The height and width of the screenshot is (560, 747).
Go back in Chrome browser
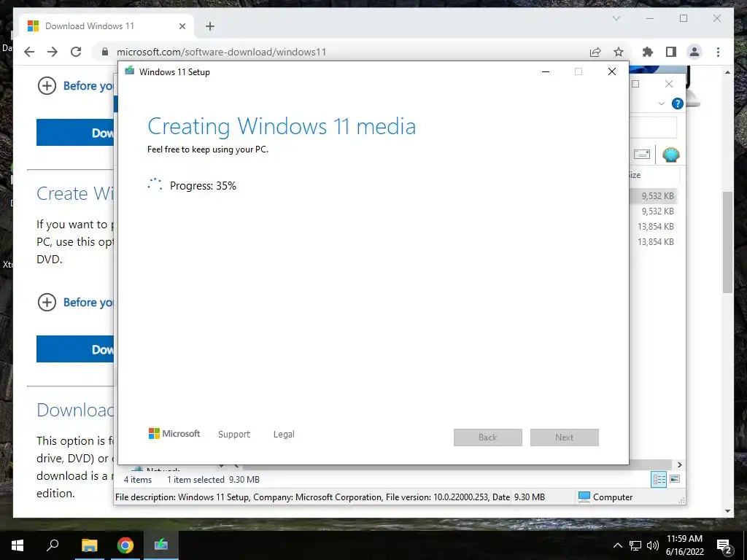[29, 52]
